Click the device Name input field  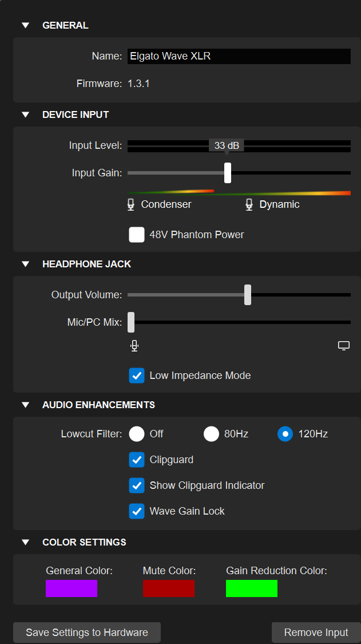click(239, 56)
